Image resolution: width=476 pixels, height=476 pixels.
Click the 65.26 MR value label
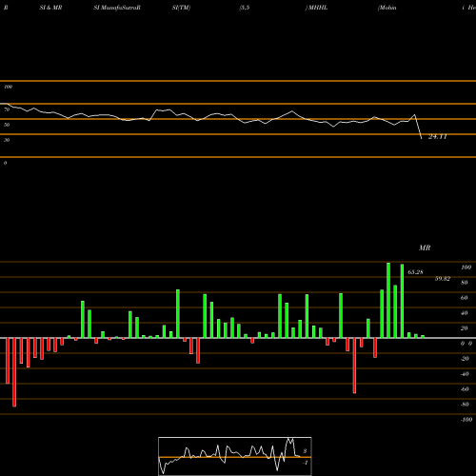pyautogui.click(x=415, y=272)
